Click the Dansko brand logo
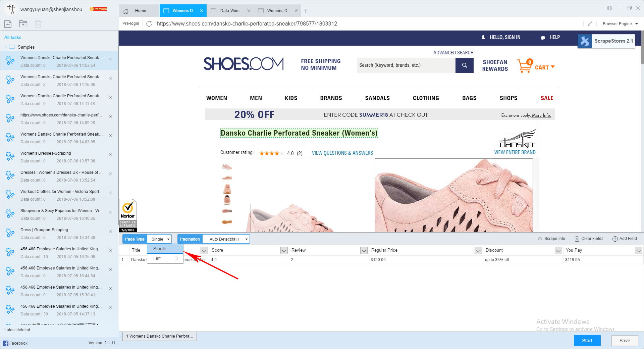The height and width of the screenshot is (349, 644). [517, 139]
